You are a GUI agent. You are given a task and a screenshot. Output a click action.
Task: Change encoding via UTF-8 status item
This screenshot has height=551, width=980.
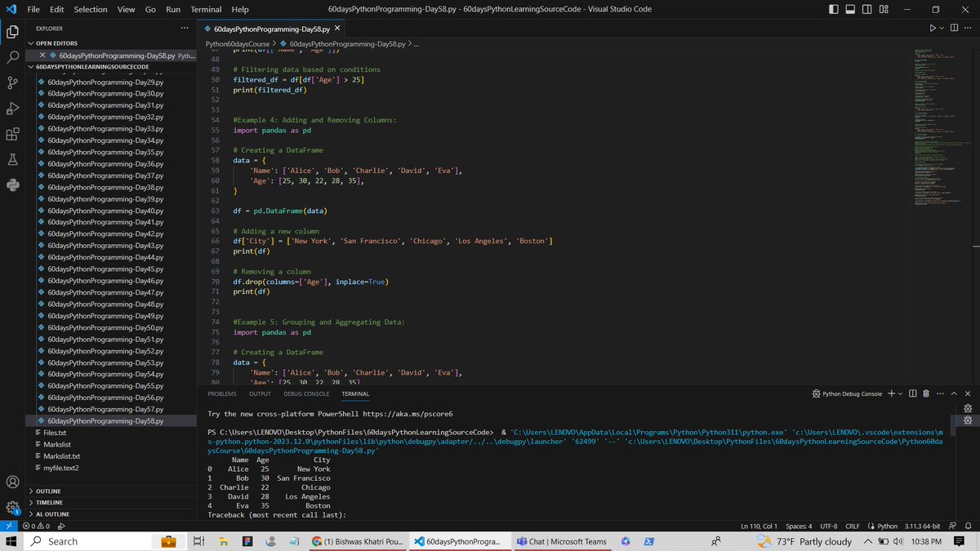[x=830, y=526]
